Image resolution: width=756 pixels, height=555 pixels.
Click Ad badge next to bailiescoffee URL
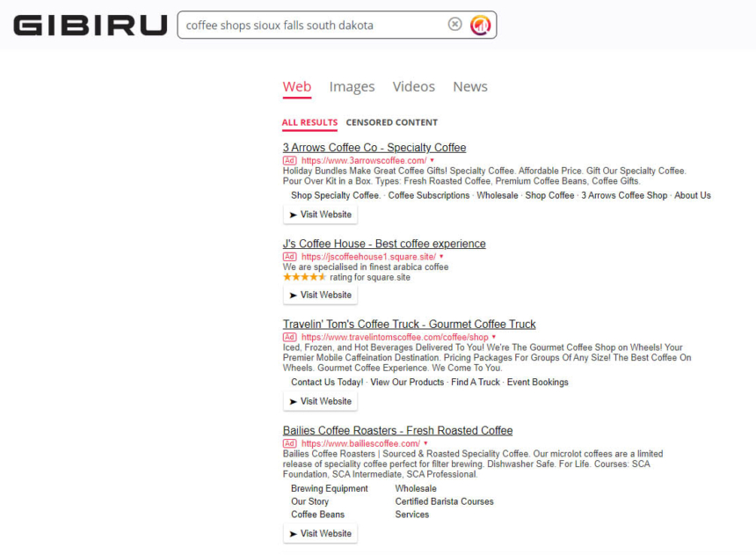click(289, 443)
